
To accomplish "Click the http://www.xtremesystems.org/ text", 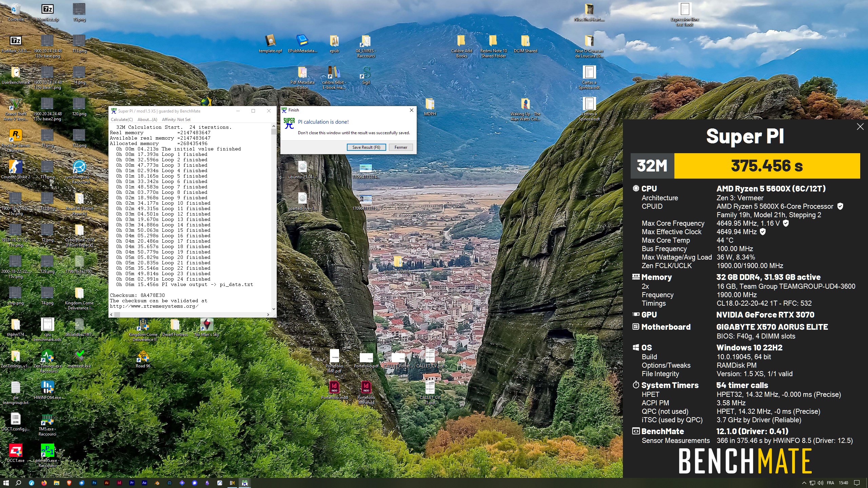I will pyautogui.click(x=154, y=306).
